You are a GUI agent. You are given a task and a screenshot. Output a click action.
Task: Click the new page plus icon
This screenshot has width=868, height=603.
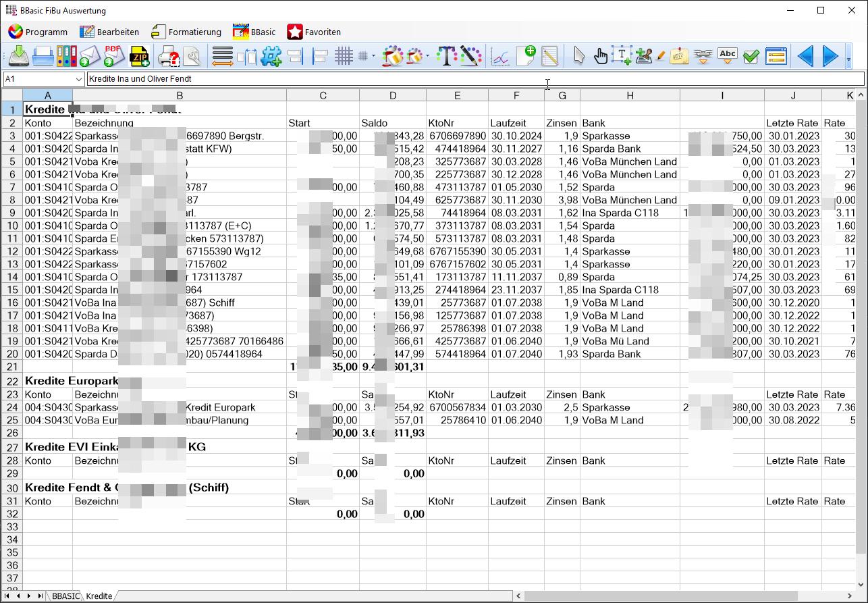point(525,56)
